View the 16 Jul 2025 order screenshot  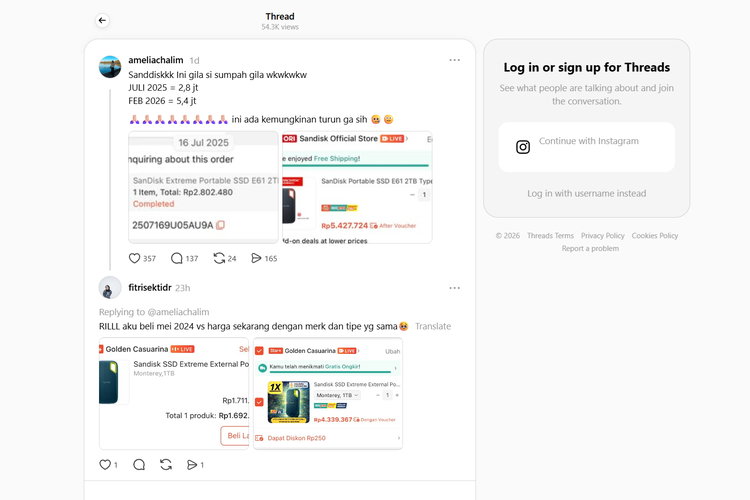click(204, 187)
